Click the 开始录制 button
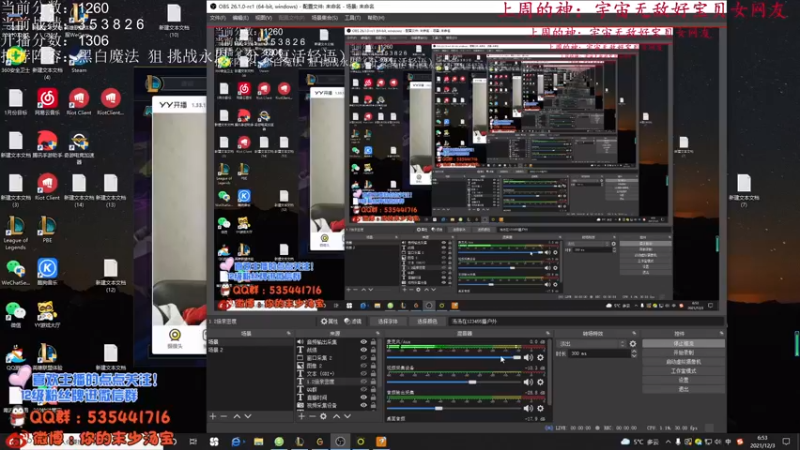800x450 pixels. pos(683,353)
